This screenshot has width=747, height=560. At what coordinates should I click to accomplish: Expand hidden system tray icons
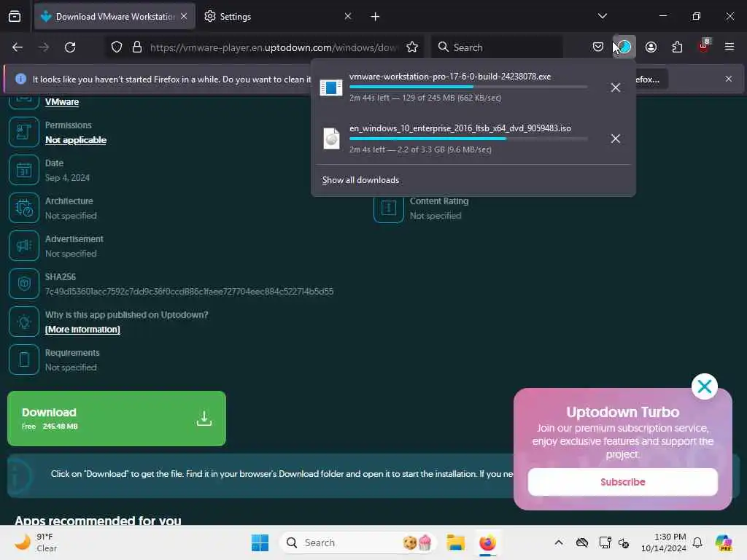coord(559,542)
